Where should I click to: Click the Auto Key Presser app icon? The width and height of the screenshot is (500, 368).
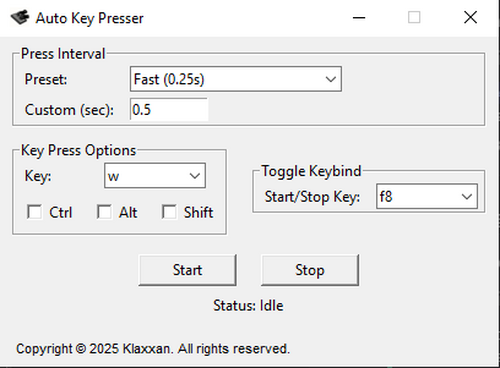(20, 18)
